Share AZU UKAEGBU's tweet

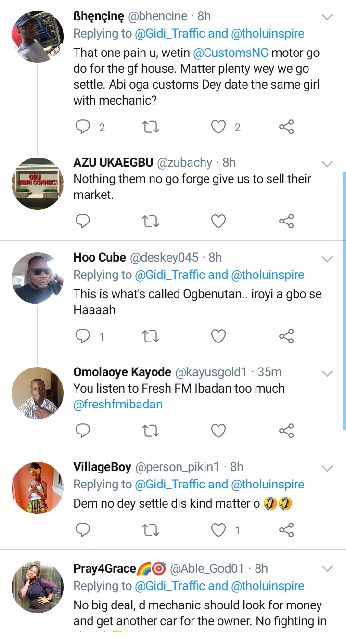pyautogui.click(x=286, y=221)
